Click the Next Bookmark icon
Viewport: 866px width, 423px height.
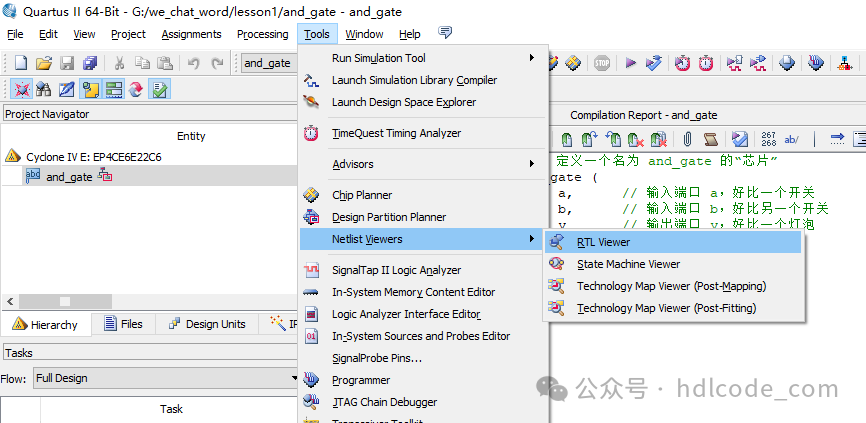pyautogui.click(x=589, y=139)
